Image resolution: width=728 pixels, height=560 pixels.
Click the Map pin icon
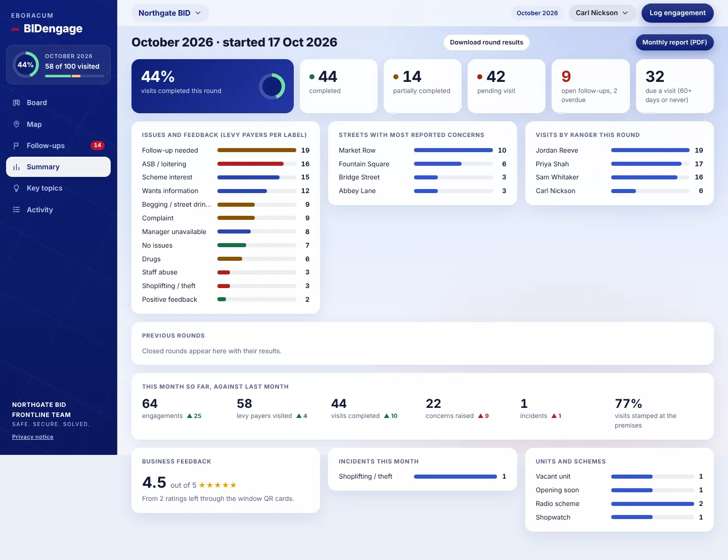click(x=16, y=124)
